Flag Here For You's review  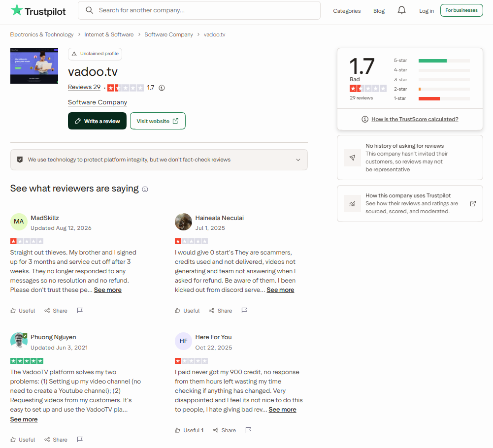[x=248, y=430]
